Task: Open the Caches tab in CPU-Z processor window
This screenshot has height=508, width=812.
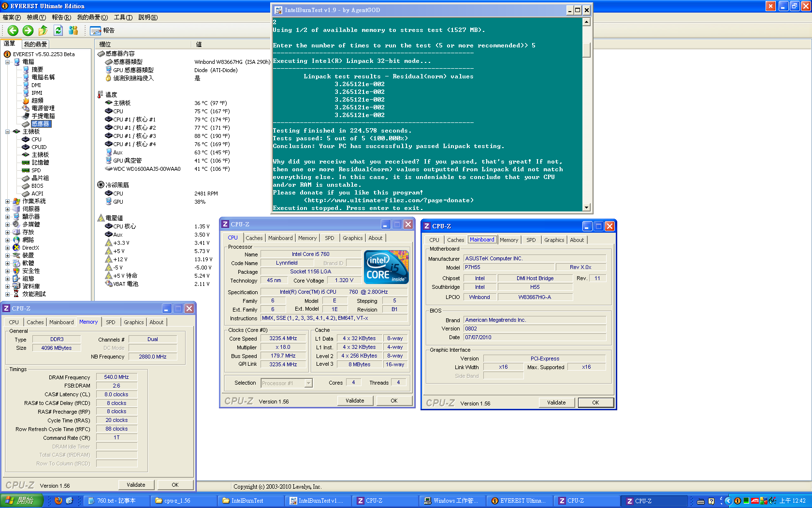Action: tap(254, 238)
